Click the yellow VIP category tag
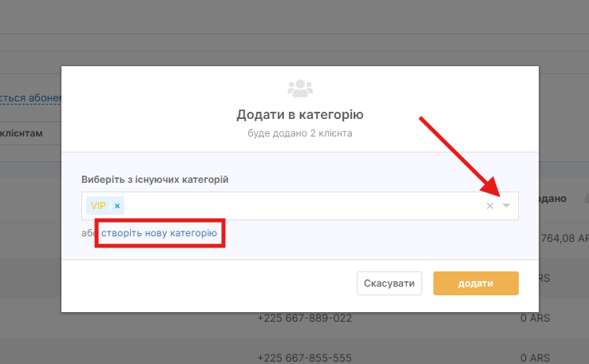 coord(98,206)
